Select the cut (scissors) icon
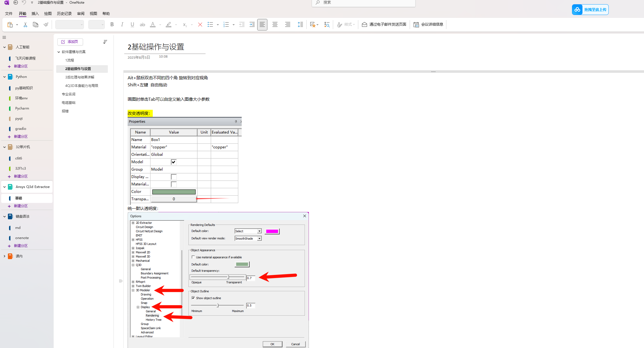 pos(25,25)
